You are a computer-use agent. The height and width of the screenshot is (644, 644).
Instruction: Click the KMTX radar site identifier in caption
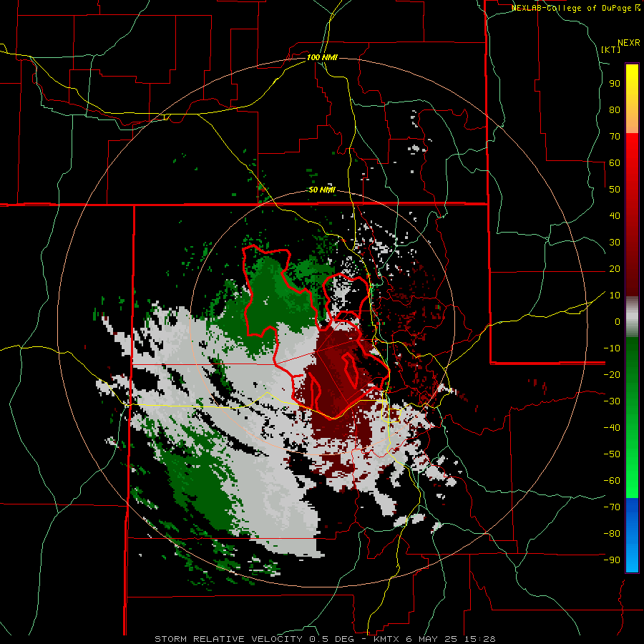pyautogui.click(x=387, y=639)
